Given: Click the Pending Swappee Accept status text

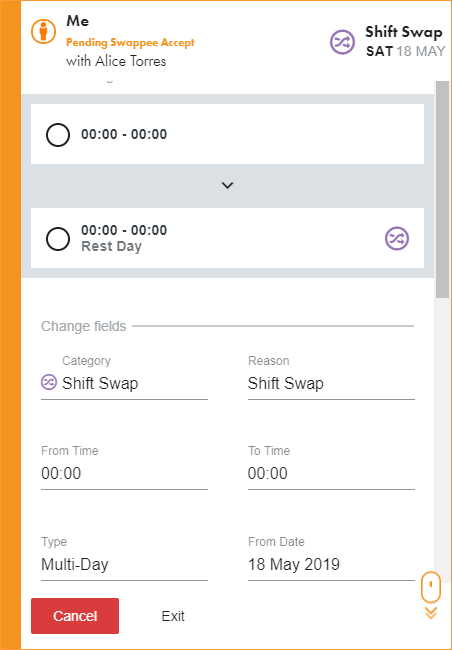Looking at the screenshot, I should tap(130, 42).
